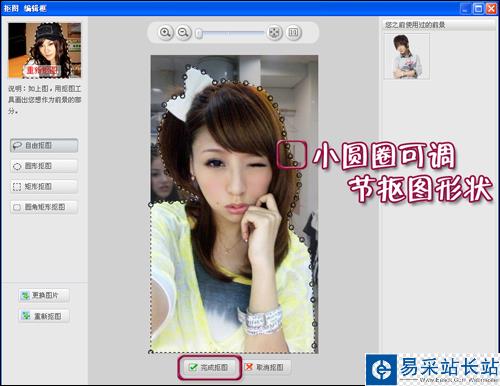Click the red X icon on 取消抠图
Viewport: 500px width, 386px height.
click(249, 367)
